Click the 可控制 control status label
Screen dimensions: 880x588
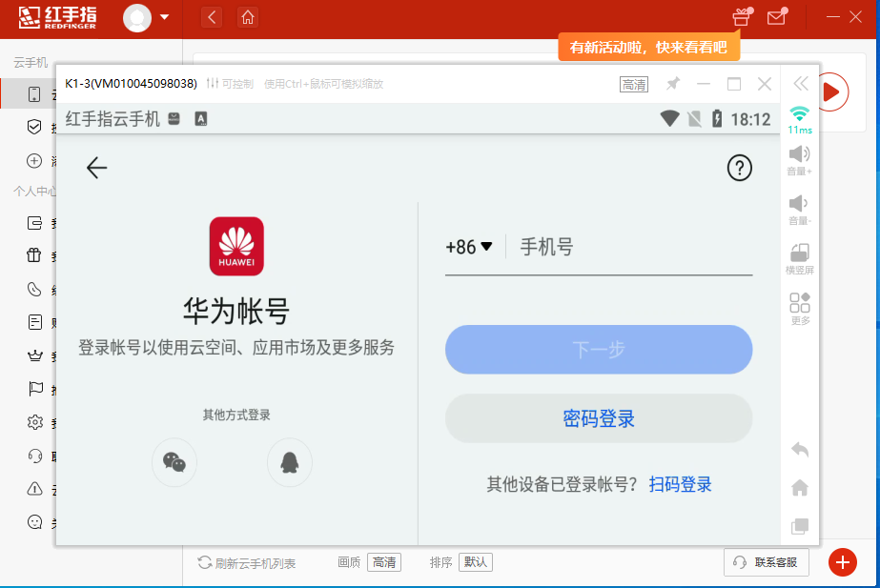pyautogui.click(x=230, y=84)
